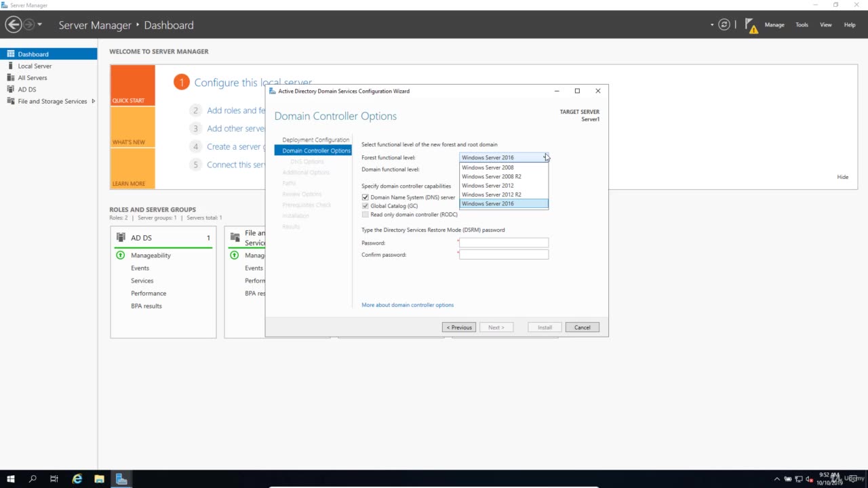Viewport: 868px width, 488px height.
Task: Click Add roles and features link
Action: 236,110
